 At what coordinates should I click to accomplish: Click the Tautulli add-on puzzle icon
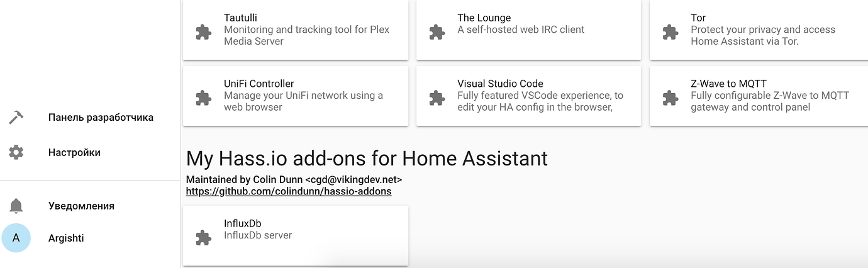tap(203, 32)
